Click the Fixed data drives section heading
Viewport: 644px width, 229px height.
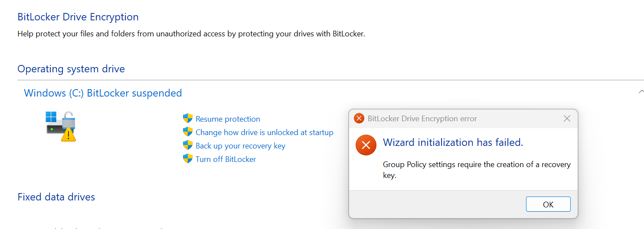[x=56, y=197]
